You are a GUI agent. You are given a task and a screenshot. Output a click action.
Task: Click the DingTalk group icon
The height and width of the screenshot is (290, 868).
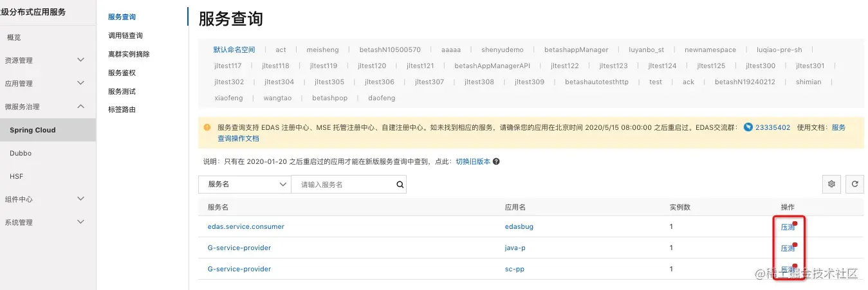click(748, 127)
